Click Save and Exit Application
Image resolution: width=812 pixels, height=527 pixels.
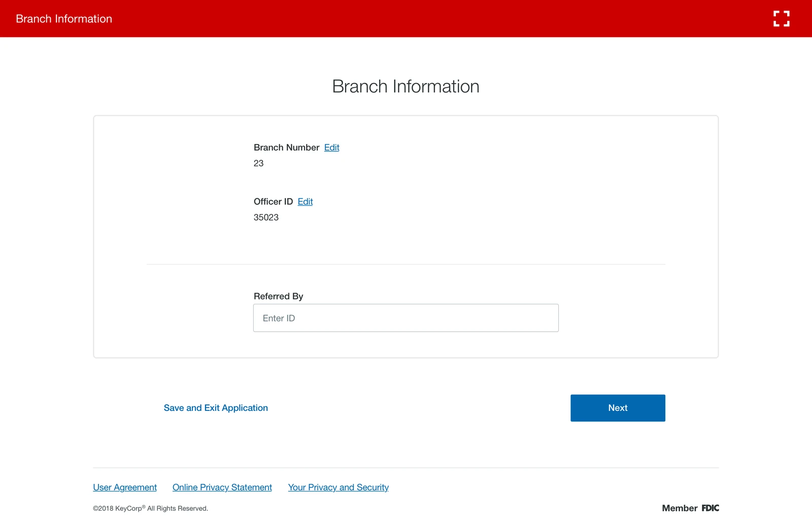[216, 408]
